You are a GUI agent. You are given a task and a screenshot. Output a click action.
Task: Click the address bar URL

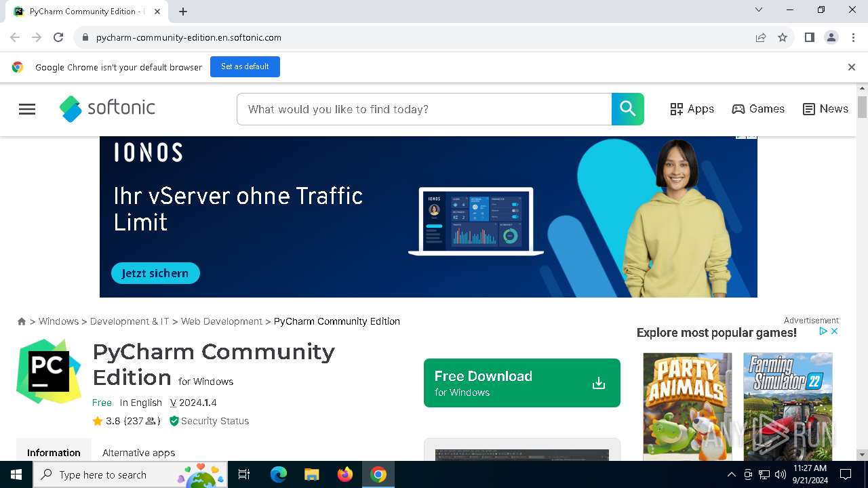tap(189, 37)
